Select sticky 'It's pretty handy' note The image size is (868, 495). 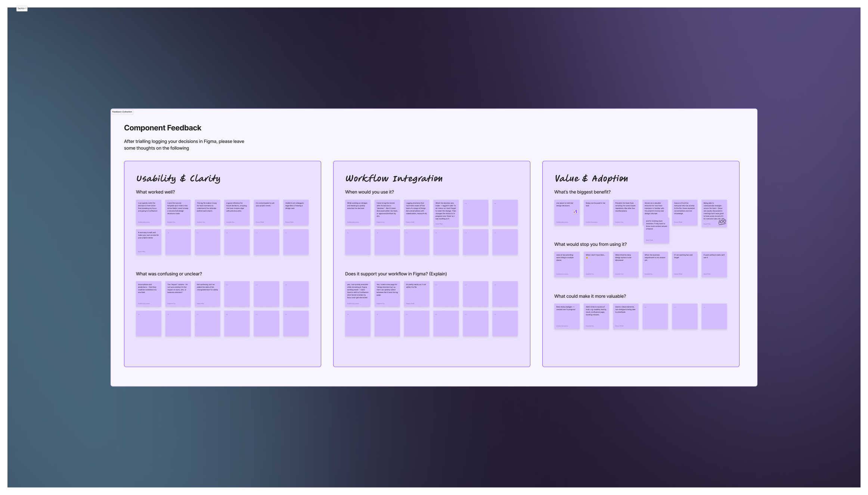coord(416,294)
